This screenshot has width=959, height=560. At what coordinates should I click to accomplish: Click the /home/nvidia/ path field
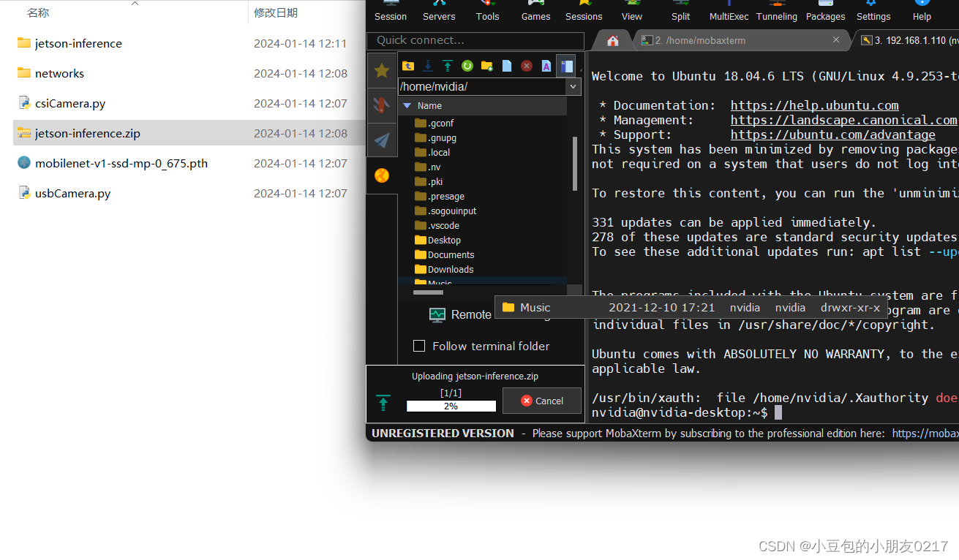click(x=483, y=87)
